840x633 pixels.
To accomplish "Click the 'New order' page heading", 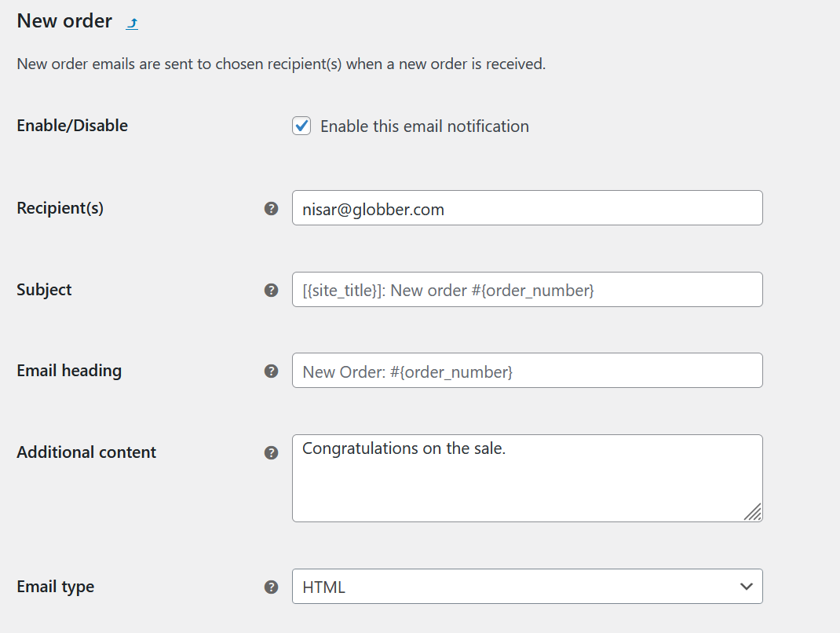I will tap(64, 21).
